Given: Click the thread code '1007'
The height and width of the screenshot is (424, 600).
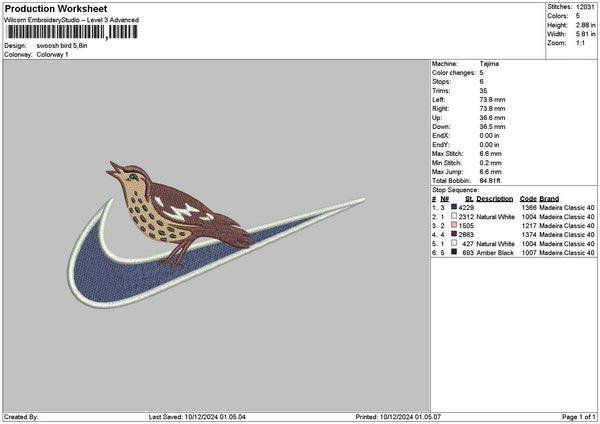Looking at the screenshot, I should [529, 253].
